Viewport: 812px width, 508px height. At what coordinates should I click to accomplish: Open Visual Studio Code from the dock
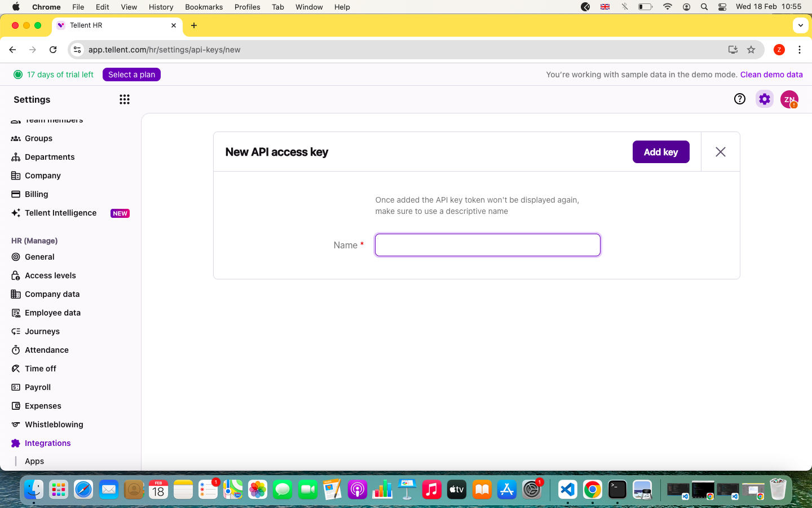(x=568, y=489)
